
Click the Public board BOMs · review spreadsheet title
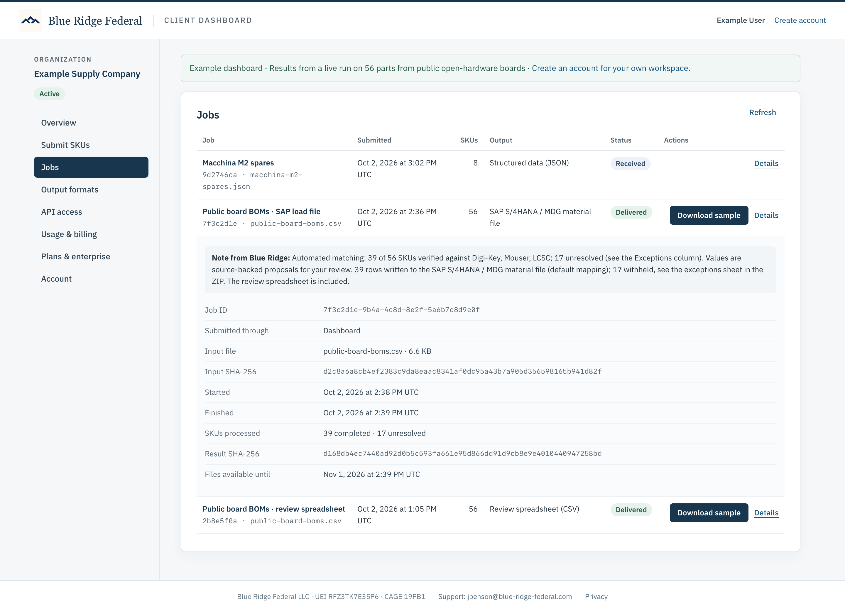274,509
